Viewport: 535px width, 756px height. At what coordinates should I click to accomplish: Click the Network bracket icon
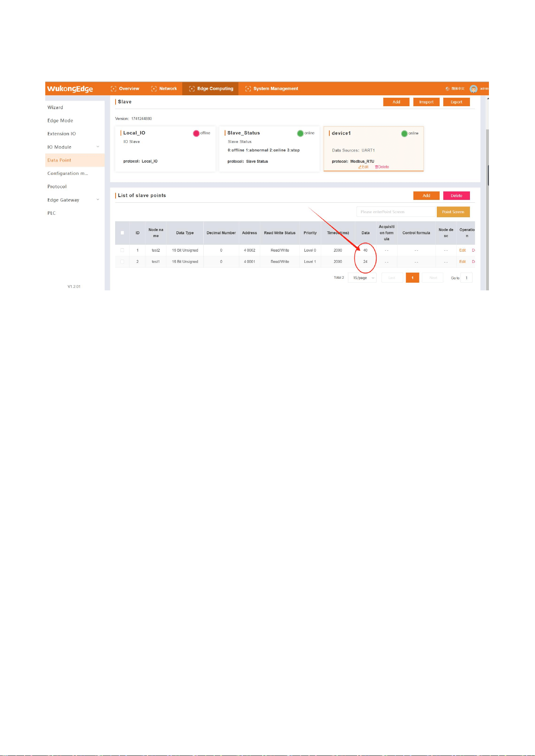pyautogui.click(x=154, y=89)
